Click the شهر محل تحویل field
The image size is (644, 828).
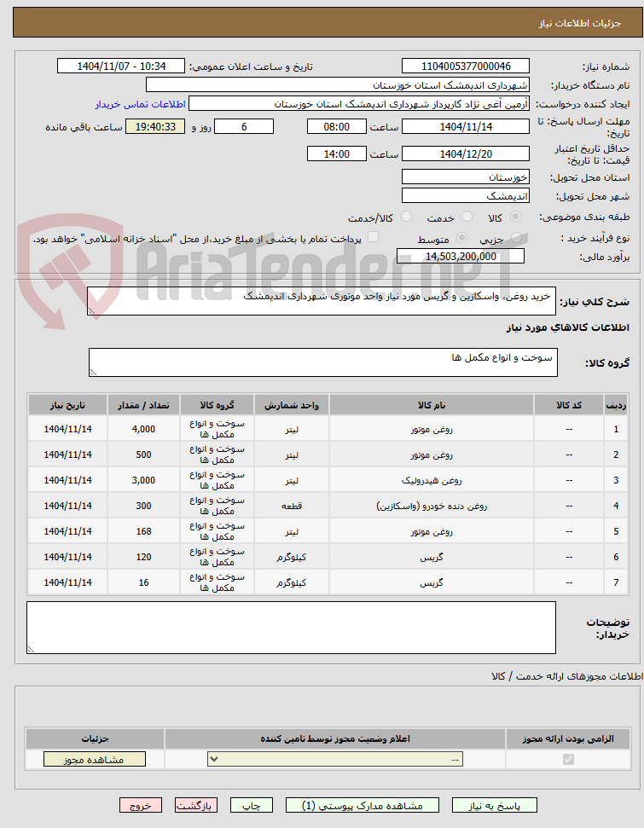(x=466, y=196)
